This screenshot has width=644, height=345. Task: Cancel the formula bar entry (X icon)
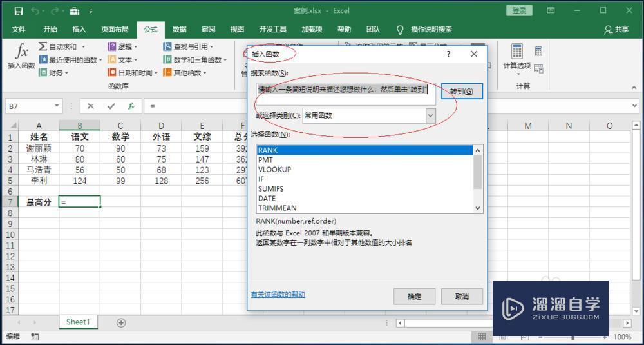tap(91, 106)
